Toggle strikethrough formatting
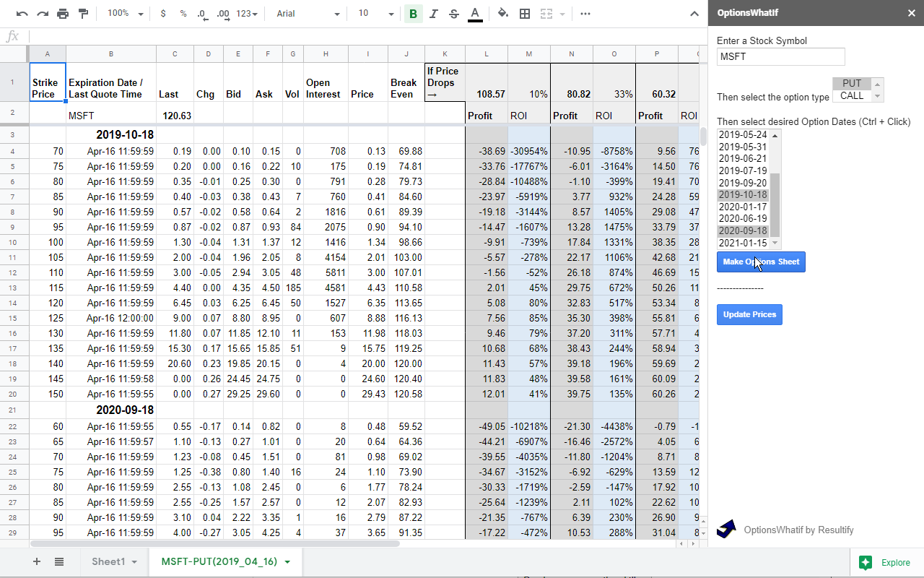 453,13
